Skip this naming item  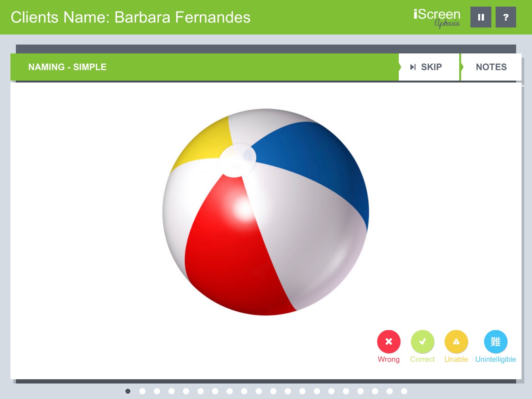[x=429, y=67]
